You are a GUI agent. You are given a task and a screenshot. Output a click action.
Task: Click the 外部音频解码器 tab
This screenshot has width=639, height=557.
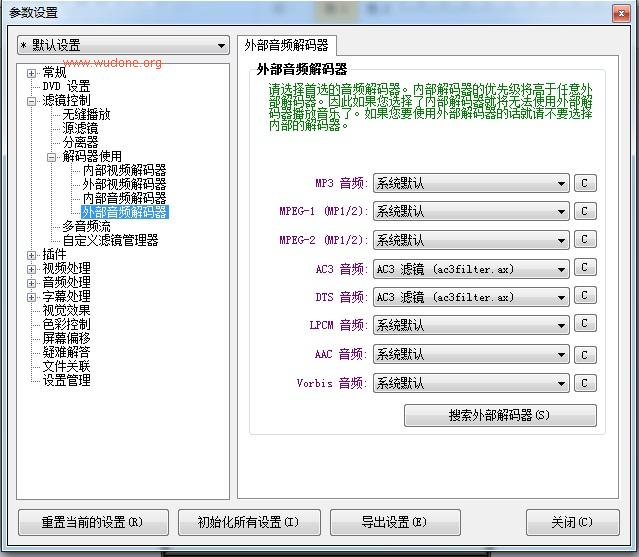tap(286, 45)
